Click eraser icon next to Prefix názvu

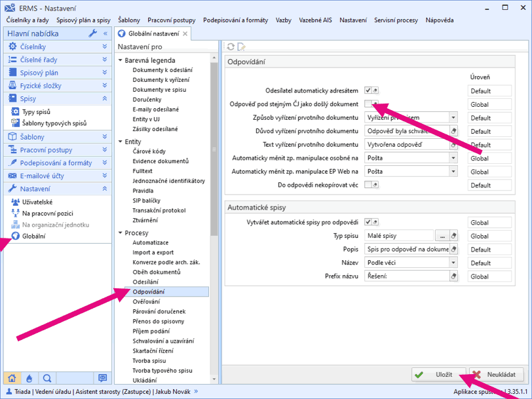click(453, 276)
